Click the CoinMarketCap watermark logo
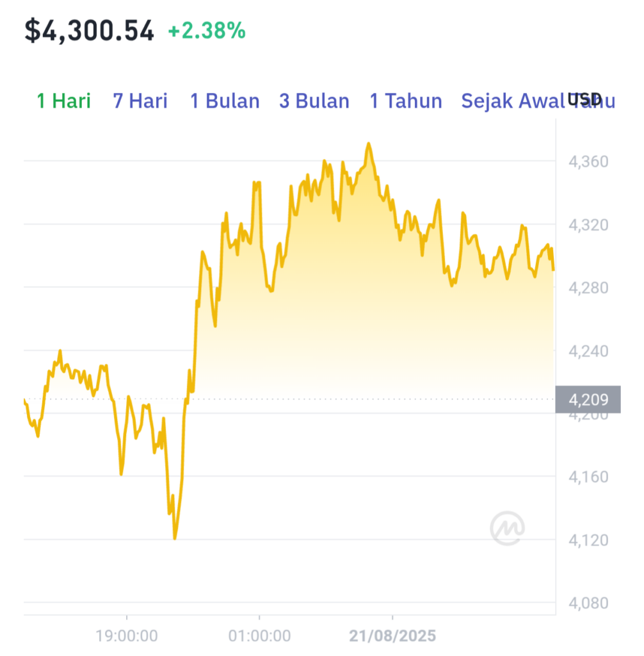 [507, 528]
